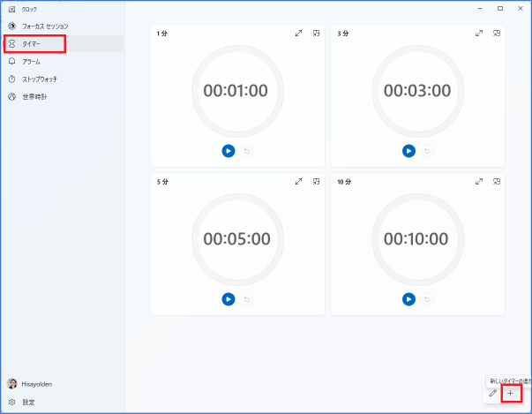The width and height of the screenshot is (532, 414).
Task: Click the Hisayolden user account
Action: 35,384
